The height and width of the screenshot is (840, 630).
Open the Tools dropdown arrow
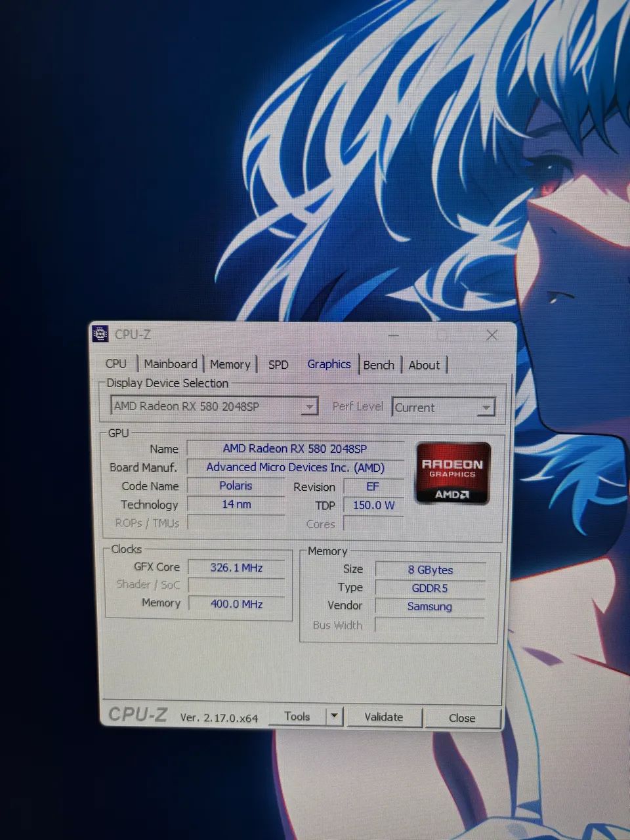click(334, 716)
